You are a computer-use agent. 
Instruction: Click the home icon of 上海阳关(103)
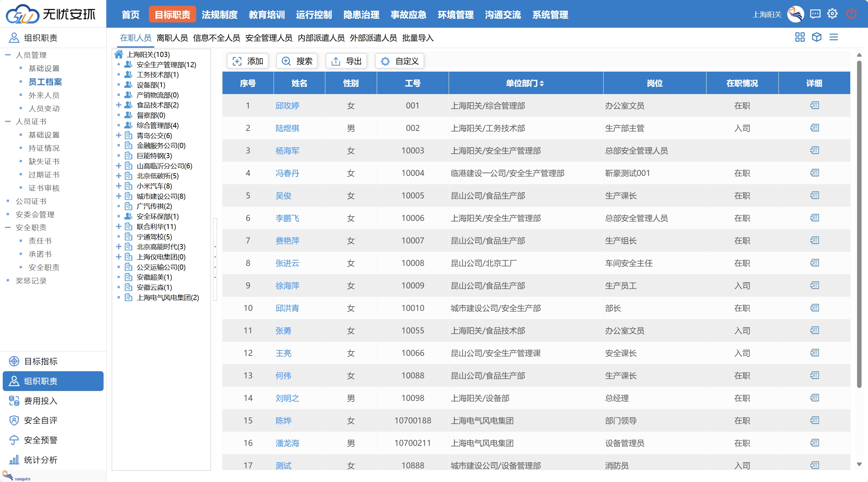(119, 54)
